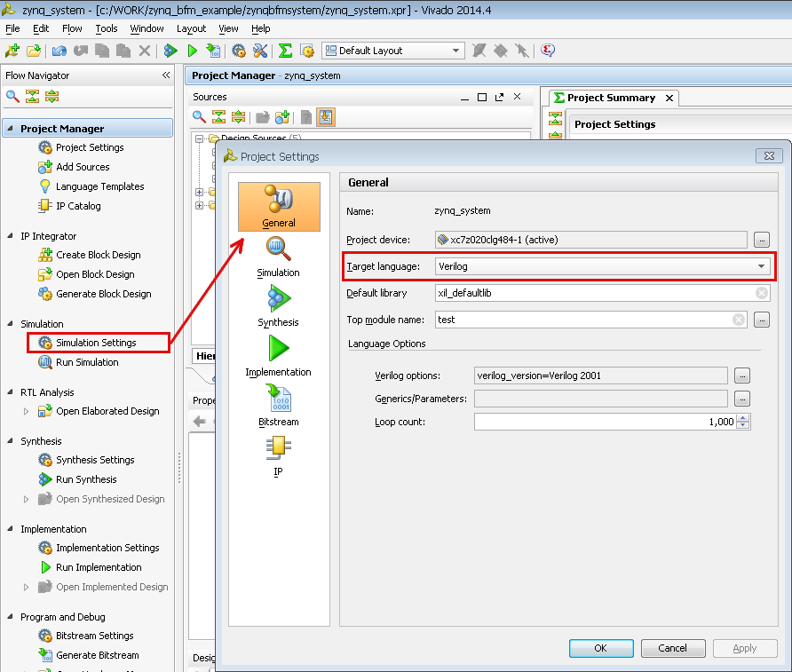Click the Project Summary sigma toolbar icon
This screenshot has width=792, height=672.
pos(285,51)
